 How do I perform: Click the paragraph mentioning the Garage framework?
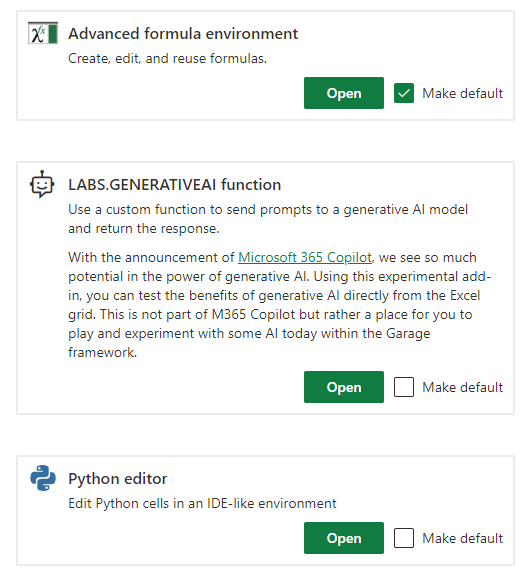click(280, 305)
